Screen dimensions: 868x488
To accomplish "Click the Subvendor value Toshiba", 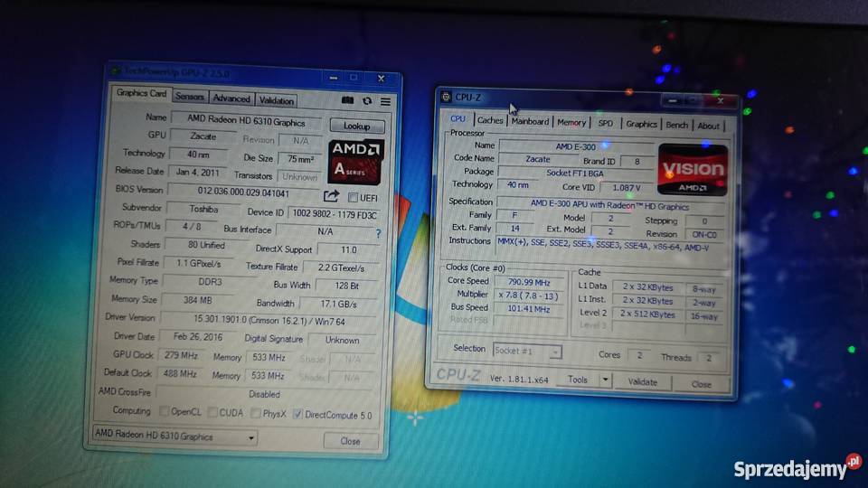I will [203, 209].
